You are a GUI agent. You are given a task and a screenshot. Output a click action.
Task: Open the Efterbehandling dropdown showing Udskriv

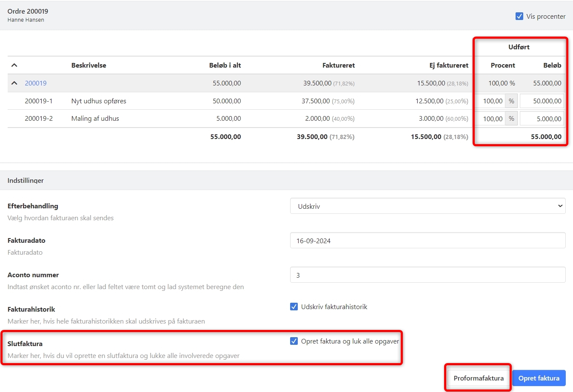pos(428,206)
